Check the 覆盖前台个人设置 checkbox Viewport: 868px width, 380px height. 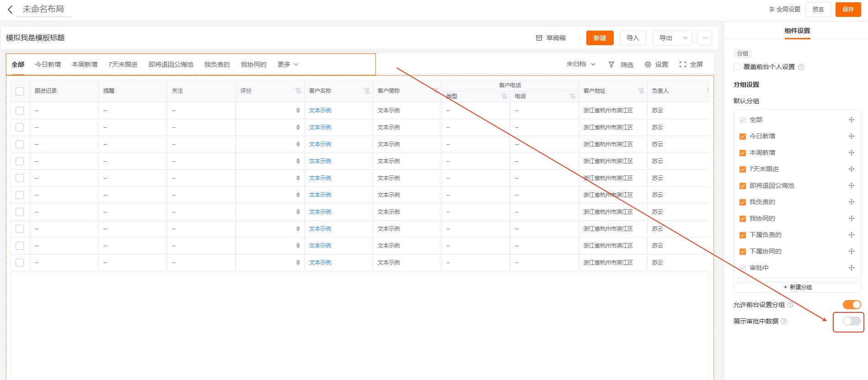click(x=737, y=67)
